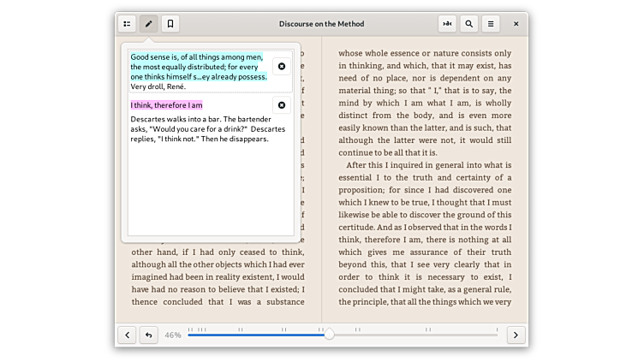The width and height of the screenshot is (644, 362).
Task: Click the narration icon left of search
Action: click(447, 24)
